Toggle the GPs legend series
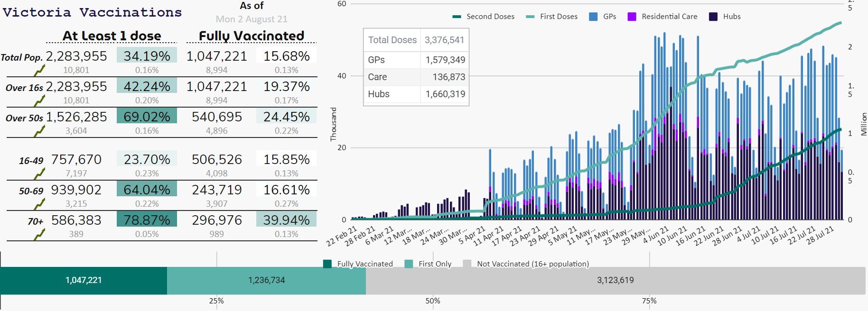The height and width of the screenshot is (311, 868). pos(603,17)
